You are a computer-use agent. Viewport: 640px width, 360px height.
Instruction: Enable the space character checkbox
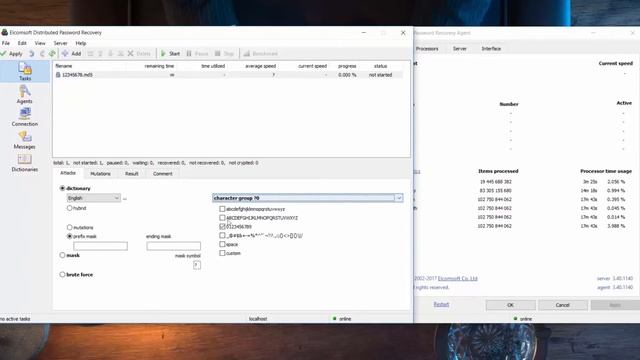point(222,244)
